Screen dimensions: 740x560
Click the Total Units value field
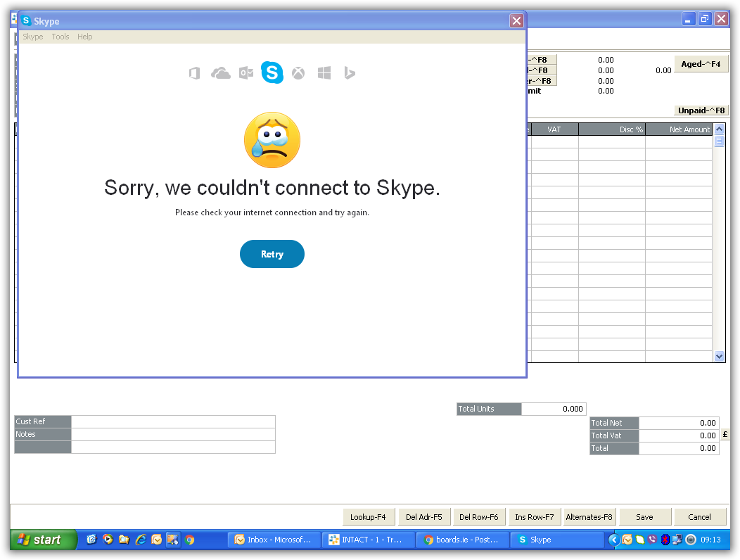(x=554, y=409)
